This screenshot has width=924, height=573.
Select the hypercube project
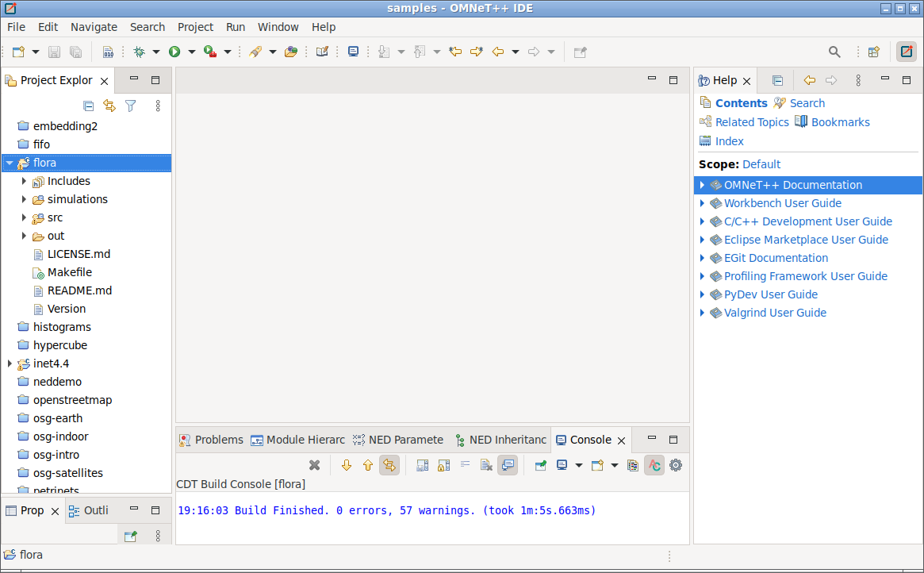(60, 345)
